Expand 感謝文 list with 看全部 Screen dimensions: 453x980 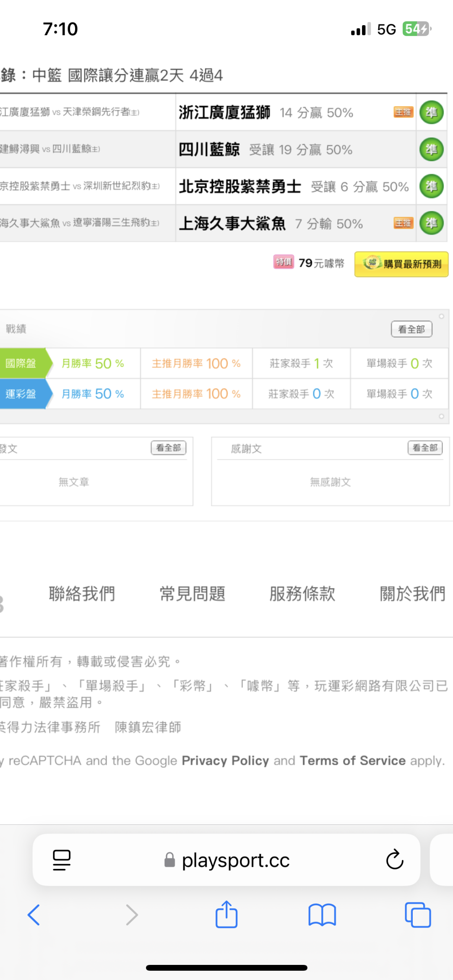tap(424, 448)
